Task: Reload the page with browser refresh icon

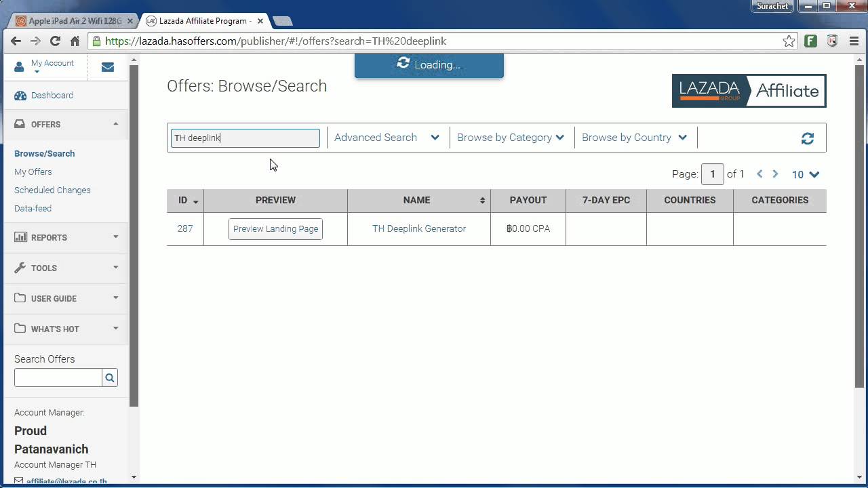Action: (x=56, y=41)
